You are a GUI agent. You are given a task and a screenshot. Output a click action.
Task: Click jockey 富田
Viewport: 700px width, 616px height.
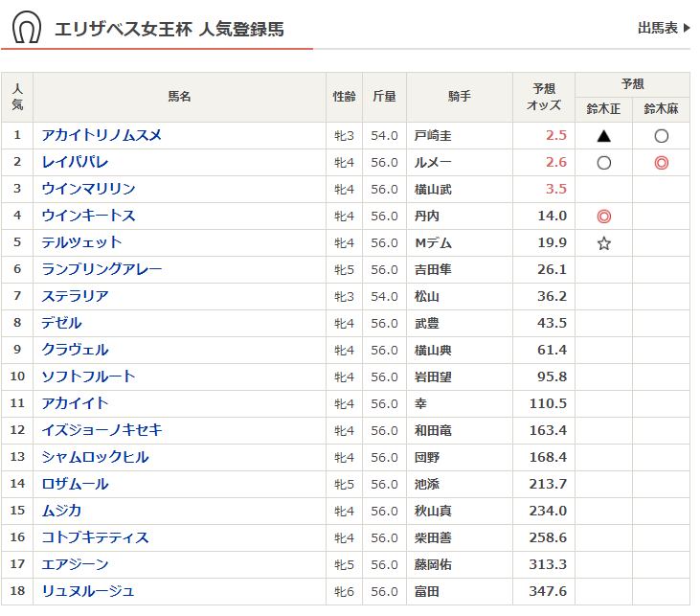[427, 591]
